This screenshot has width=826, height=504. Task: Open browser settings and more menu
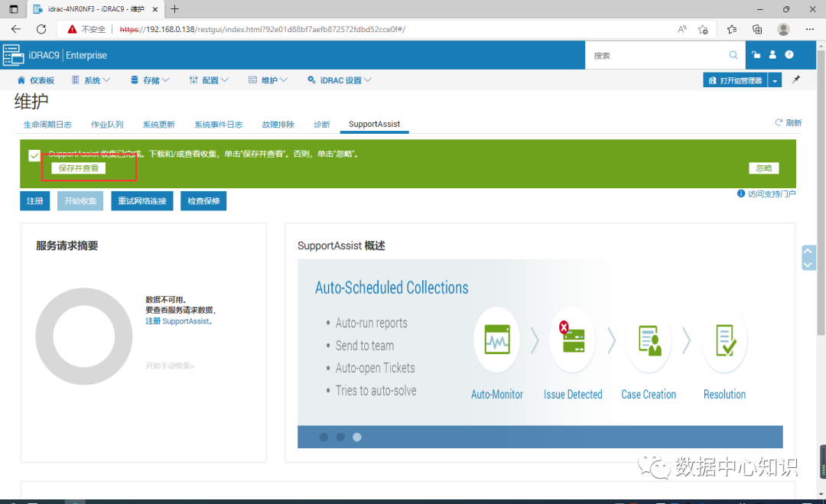tap(810, 29)
